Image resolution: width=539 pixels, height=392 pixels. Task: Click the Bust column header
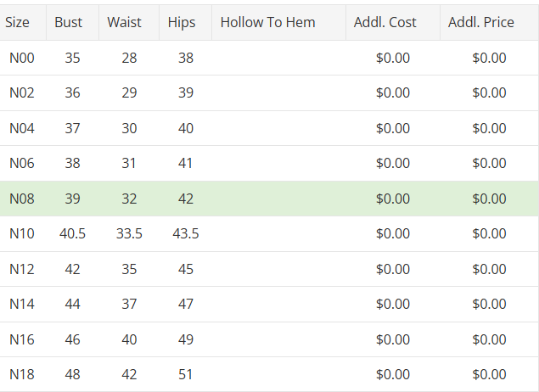[x=69, y=22]
